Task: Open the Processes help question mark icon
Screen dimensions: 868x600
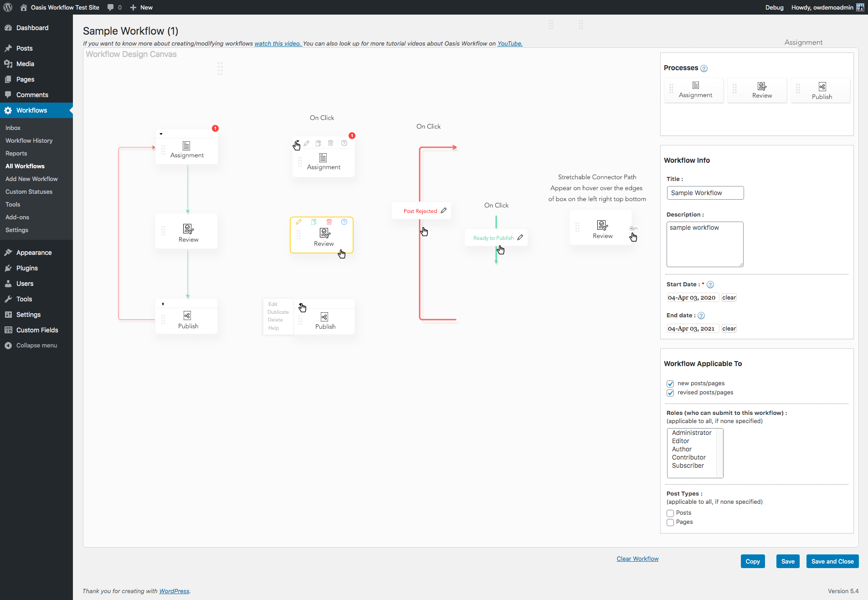Action: [704, 68]
